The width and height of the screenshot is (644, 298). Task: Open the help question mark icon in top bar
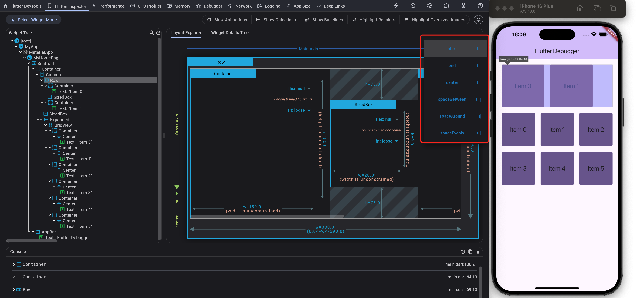click(480, 6)
